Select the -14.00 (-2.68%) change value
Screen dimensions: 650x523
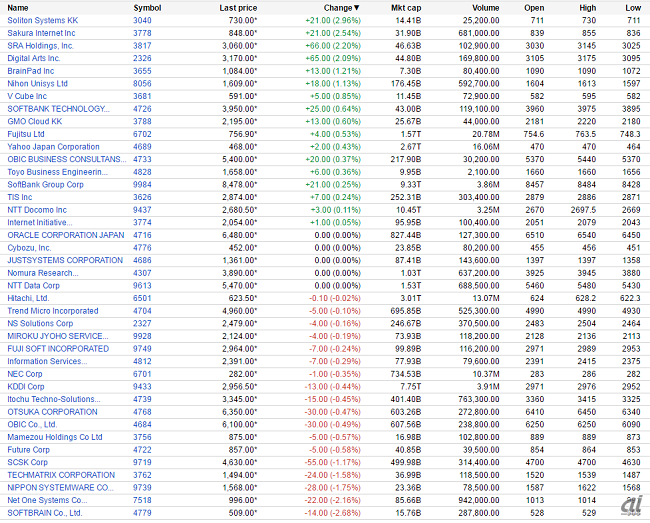332,513
